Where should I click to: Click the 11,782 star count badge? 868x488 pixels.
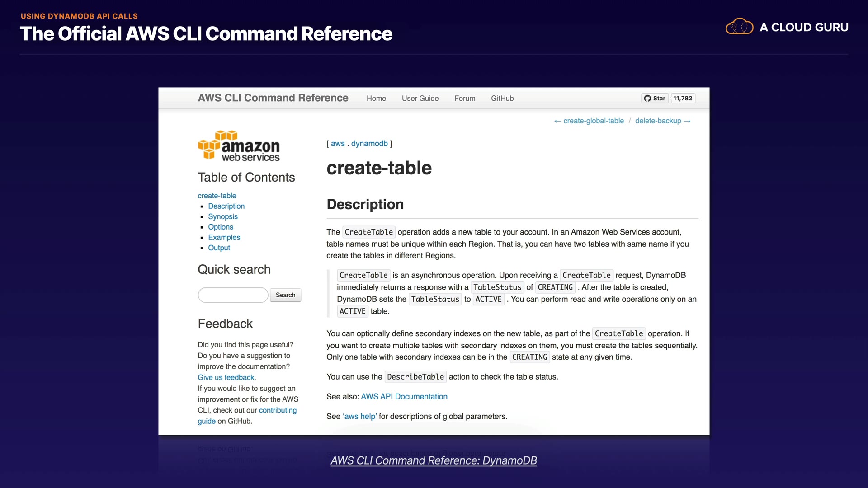[x=682, y=98]
